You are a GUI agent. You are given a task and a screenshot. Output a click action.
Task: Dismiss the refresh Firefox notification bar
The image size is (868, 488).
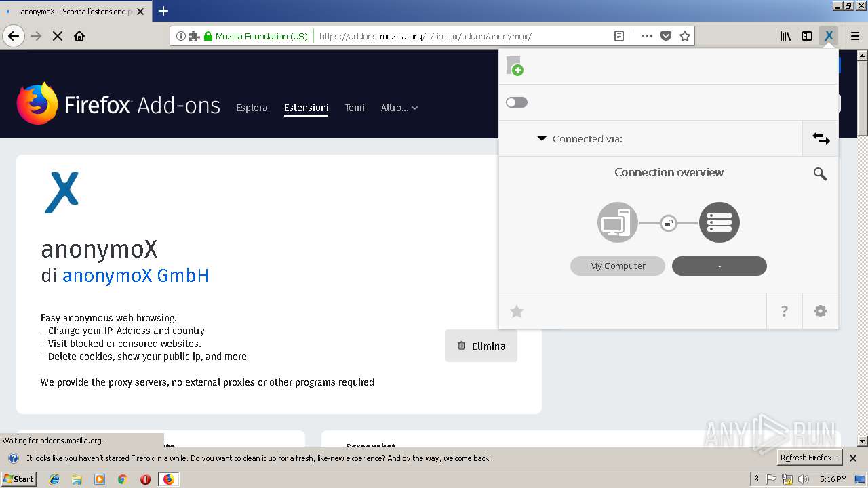pyautogui.click(x=853, y=458)
